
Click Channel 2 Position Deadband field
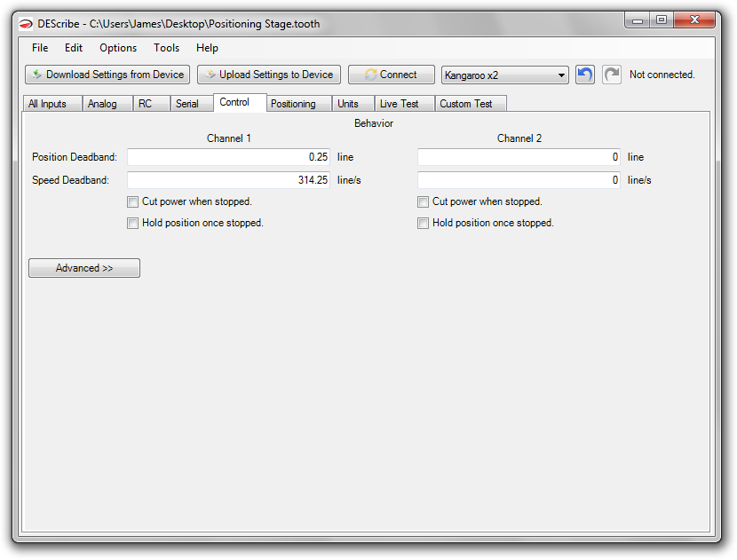click(x=519, y=157)
